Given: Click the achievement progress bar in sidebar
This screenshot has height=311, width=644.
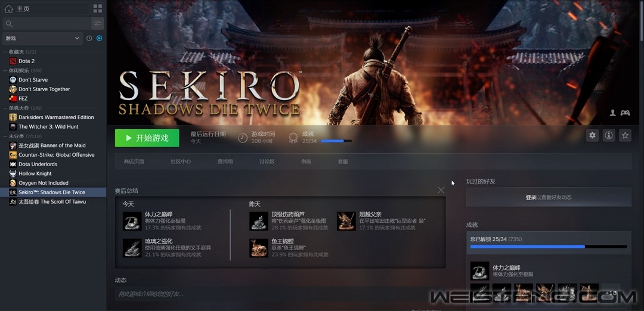Looking at the screenshot, I should [548, 246].
